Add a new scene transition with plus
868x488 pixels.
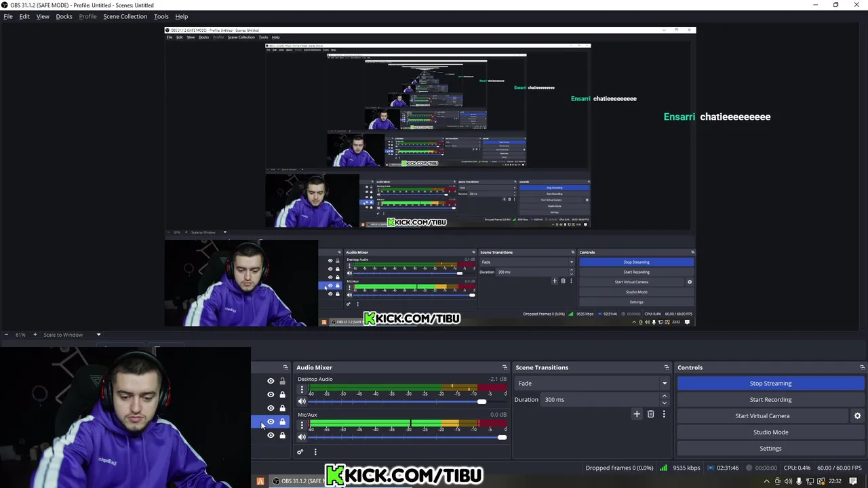coord(636,414)
